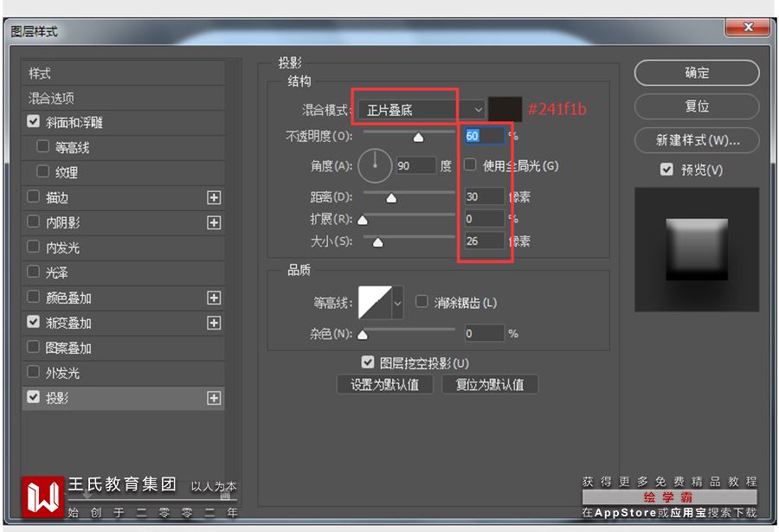Turn on the 内阴影 checkbox

point(33,221)
